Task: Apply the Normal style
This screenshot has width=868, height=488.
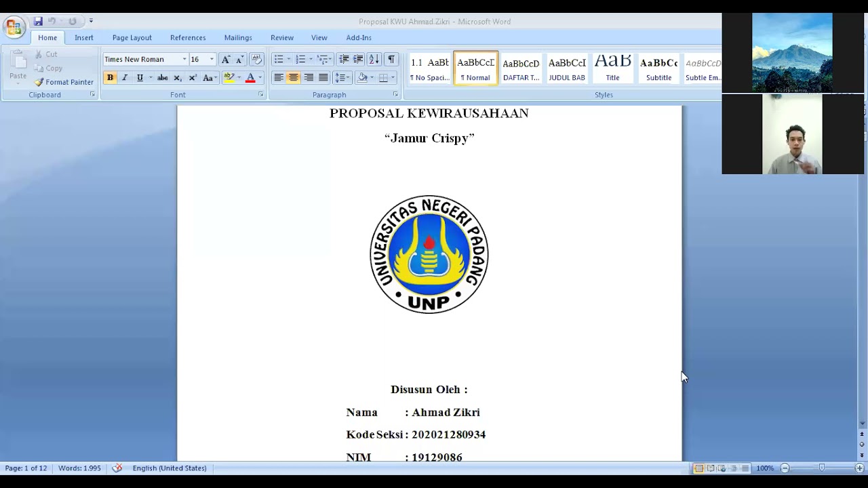Action: point(475,68)
